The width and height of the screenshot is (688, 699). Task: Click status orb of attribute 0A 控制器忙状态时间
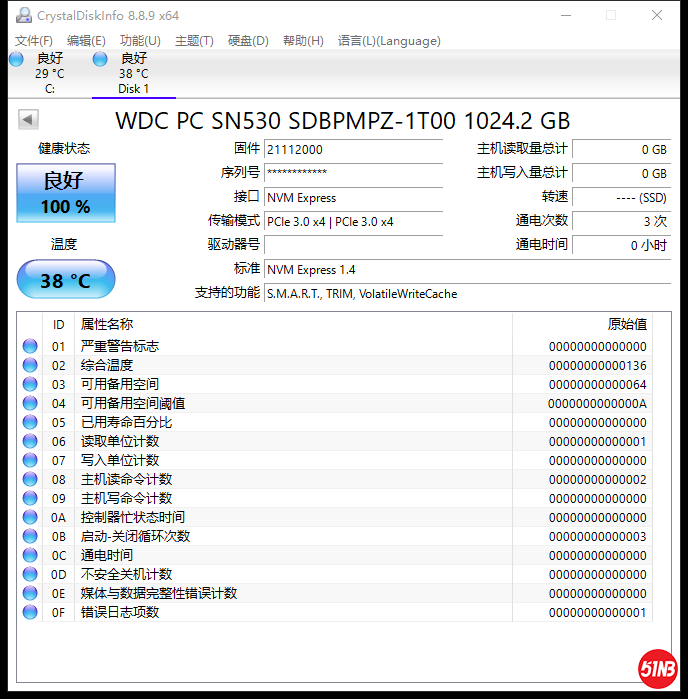click(30, 517)
